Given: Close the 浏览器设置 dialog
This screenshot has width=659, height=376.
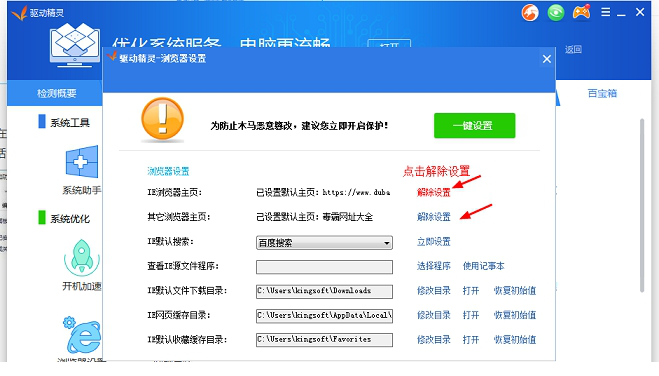Looking at the screenshot, I should [546, 59].
